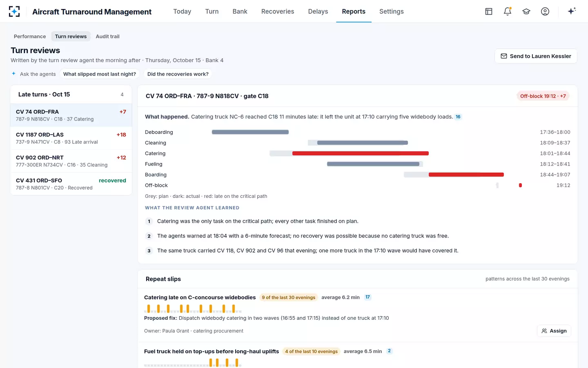
Task: Ask Did the recoveries work?
Action: pyautogui.click(x=178, y=74)
